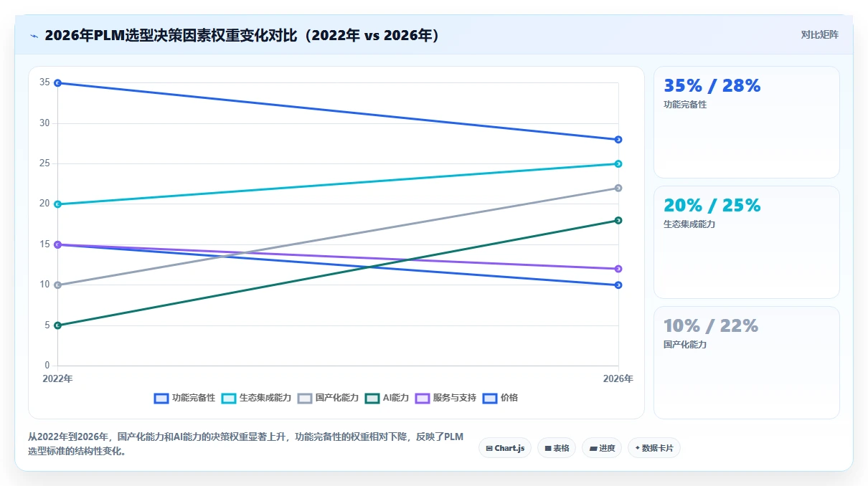Select the 国产化能力 2026 data point at 22
Viewport: 868px width, 486px height.
618,189
